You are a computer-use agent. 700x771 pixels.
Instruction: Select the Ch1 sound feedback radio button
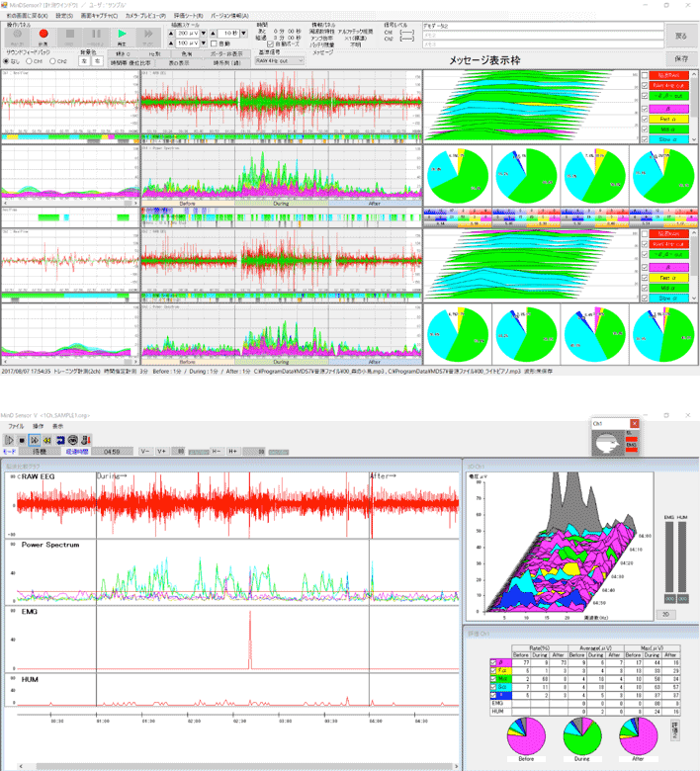point(37,60)
